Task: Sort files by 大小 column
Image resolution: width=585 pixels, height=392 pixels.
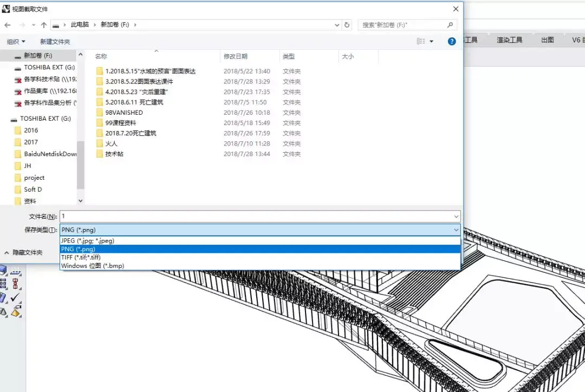Action: tap(348, 56)
